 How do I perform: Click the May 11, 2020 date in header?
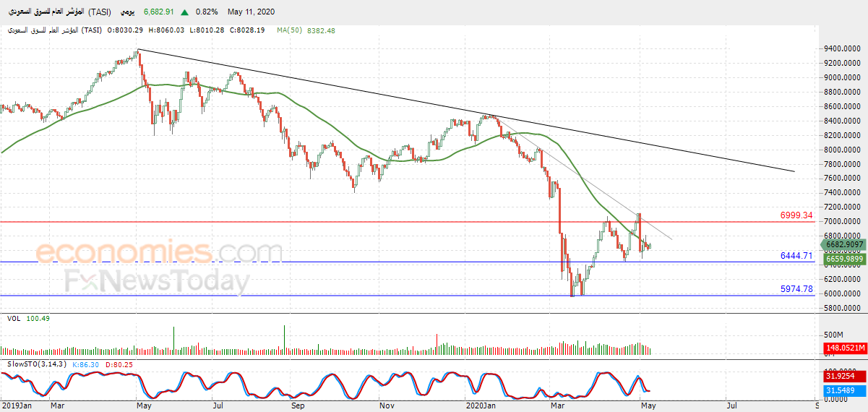tap(251, 12)
